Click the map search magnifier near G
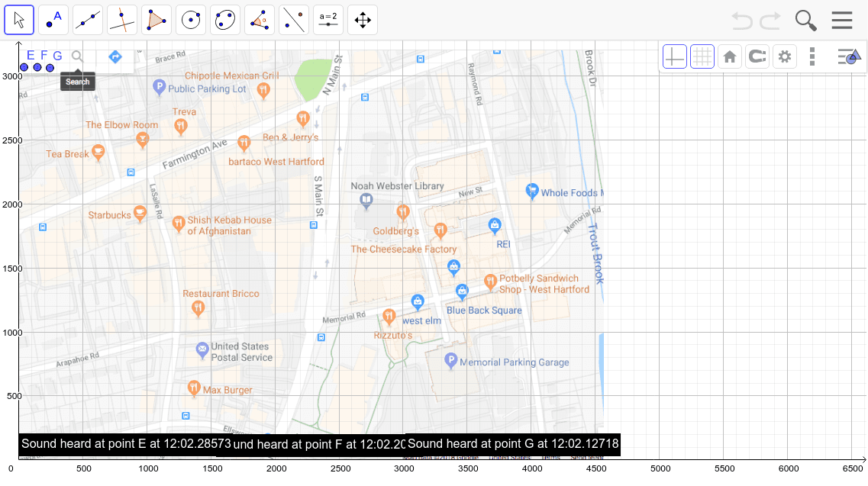Image resolution: width=868 pixels, height=486 pixels. point(77,56)
